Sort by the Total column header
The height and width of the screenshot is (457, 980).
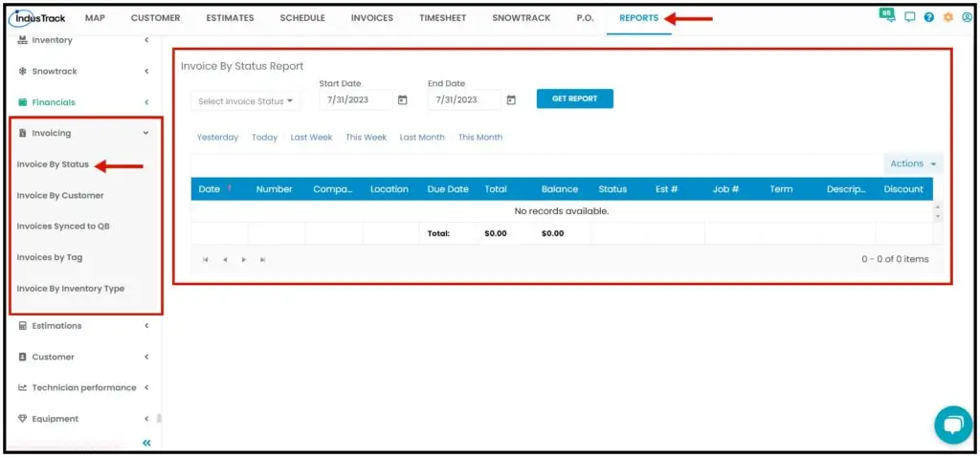[x=496, y=189]
